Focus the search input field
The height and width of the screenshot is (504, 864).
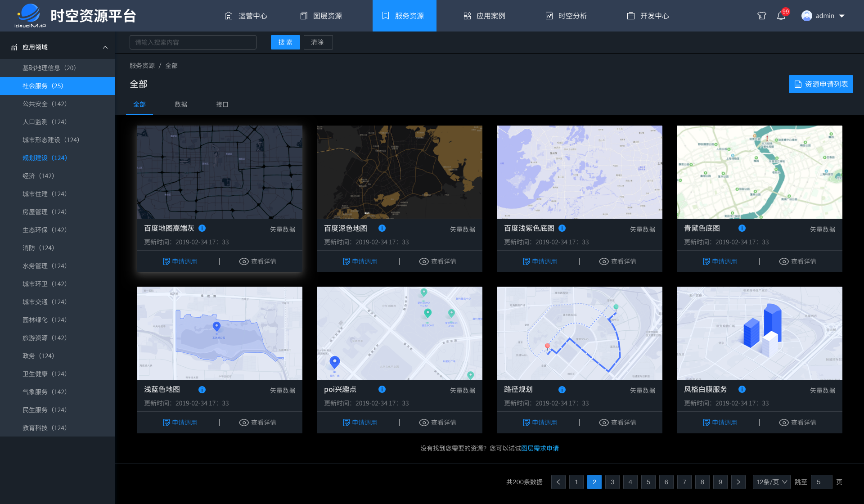[193, 42]
